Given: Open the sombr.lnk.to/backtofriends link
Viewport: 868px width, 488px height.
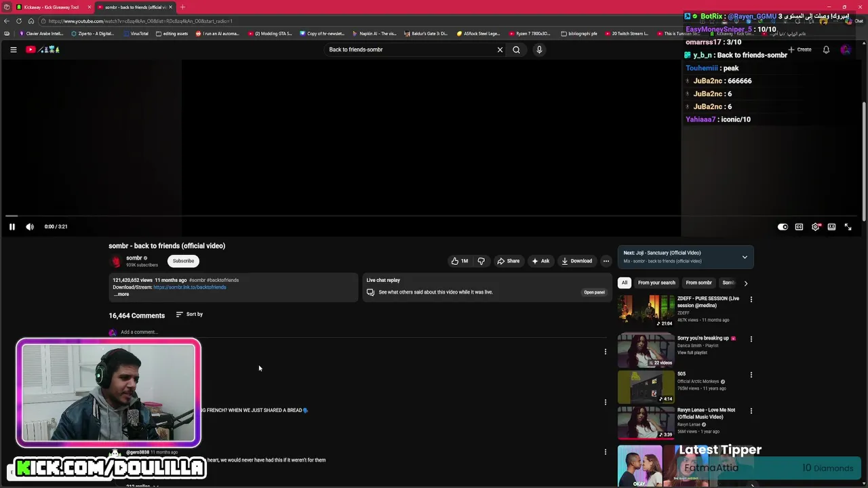Looking at the screenshot, I should click(190, 287).
